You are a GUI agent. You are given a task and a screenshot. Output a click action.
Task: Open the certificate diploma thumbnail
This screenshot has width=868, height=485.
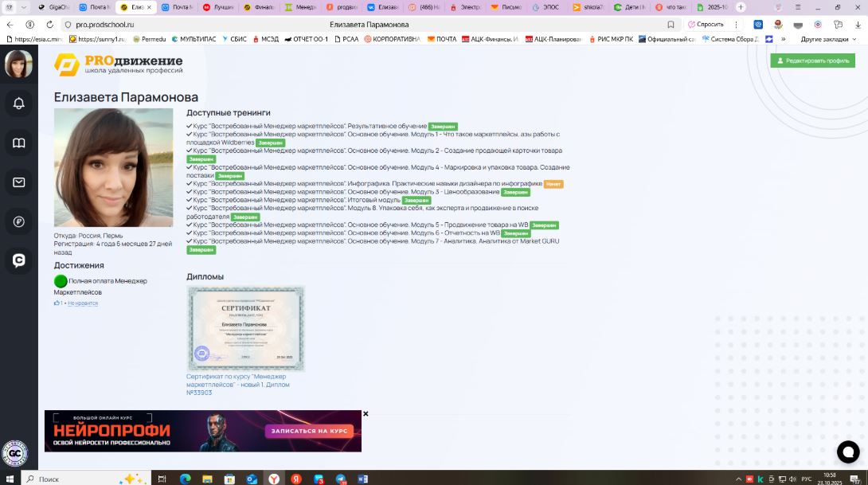coord(246,328)
